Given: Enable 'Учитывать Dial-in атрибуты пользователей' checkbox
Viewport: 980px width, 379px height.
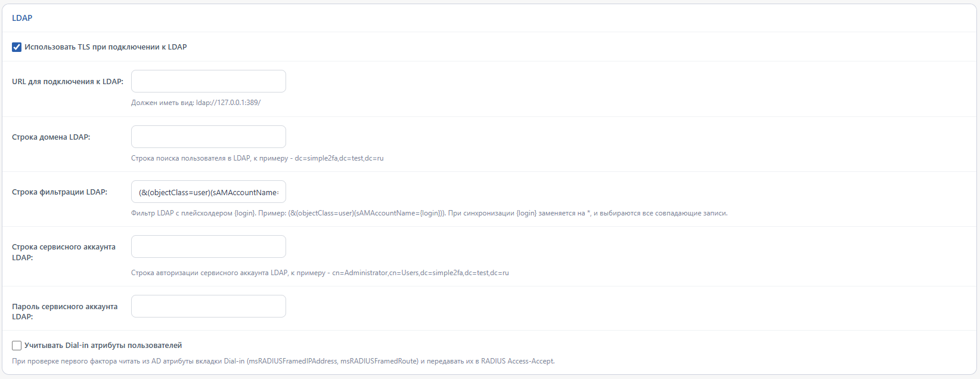Looking at the screenshot, I should click(x=17, y=346).
